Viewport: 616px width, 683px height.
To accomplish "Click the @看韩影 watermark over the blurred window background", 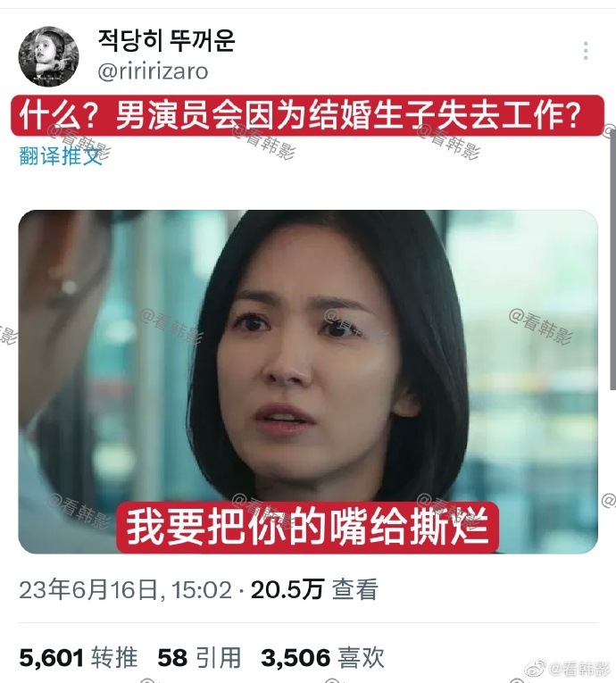I will (x=540, y=326).
